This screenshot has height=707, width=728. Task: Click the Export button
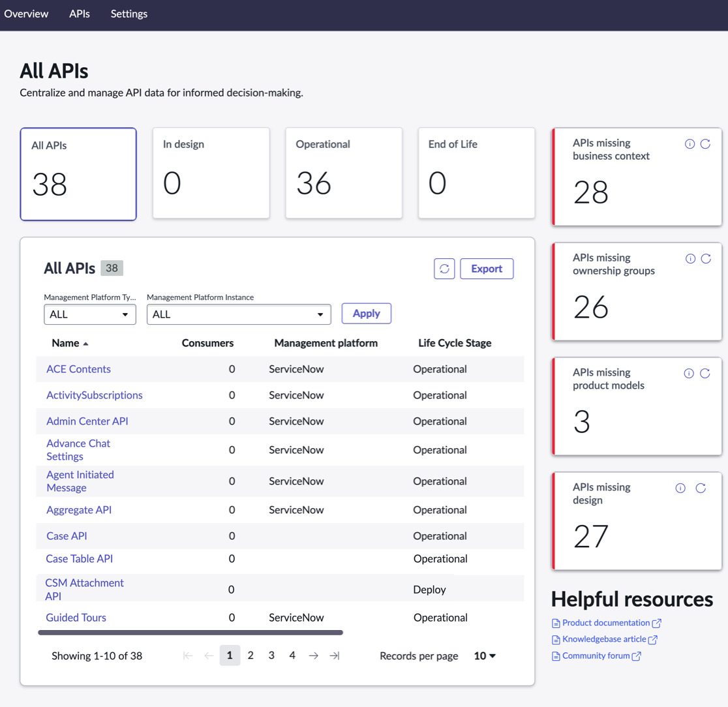tap(487, 269)
